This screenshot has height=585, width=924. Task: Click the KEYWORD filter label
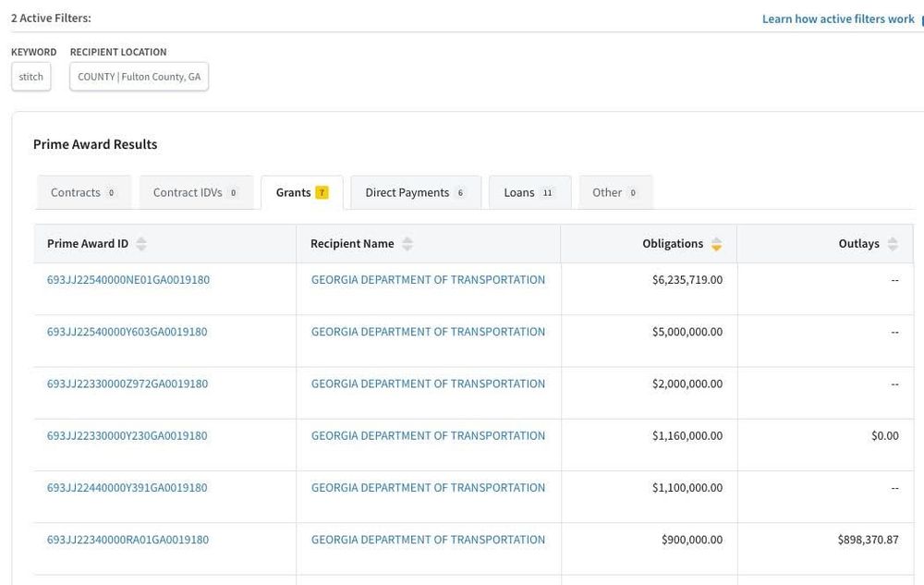(33, 52)
